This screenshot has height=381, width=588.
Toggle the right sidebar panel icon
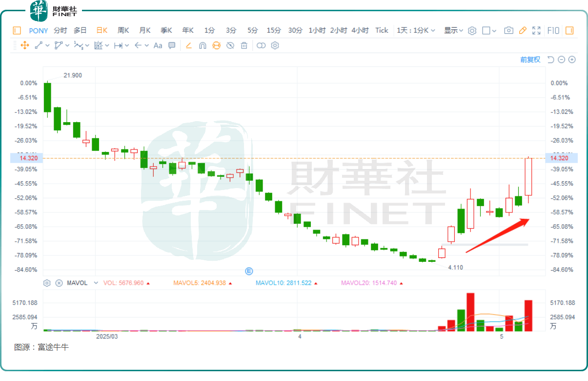569,30
